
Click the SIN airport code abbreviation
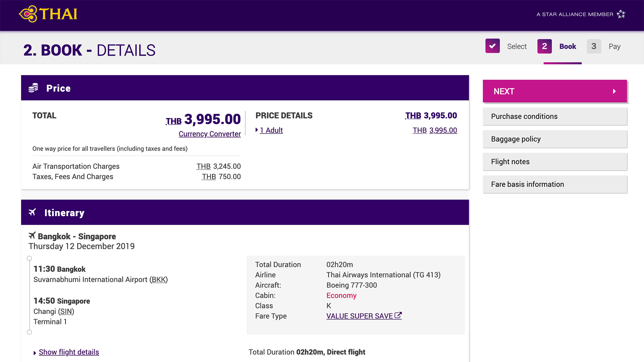coord(66,311)
